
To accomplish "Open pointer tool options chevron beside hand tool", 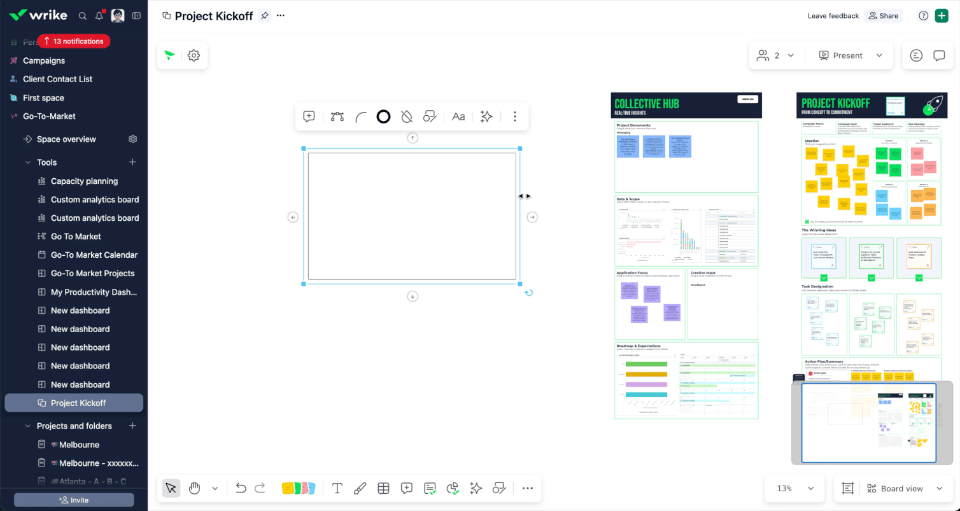I will 215,488.
